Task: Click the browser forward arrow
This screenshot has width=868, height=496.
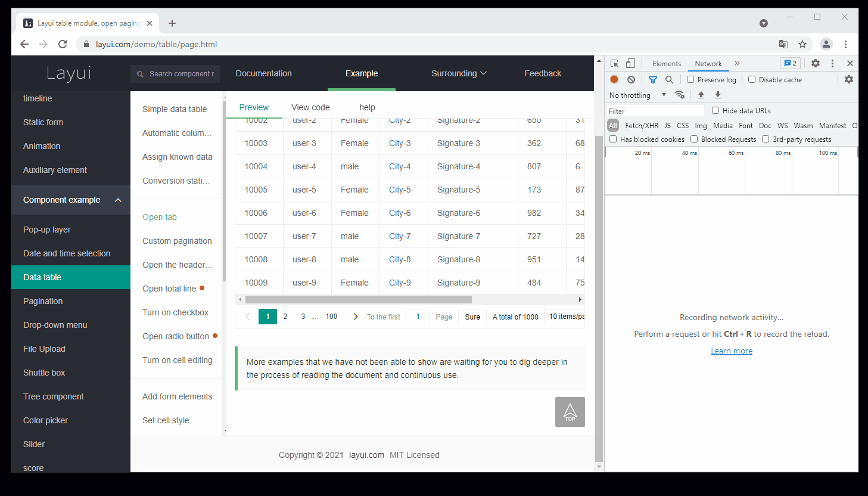Action: point(43,44)
